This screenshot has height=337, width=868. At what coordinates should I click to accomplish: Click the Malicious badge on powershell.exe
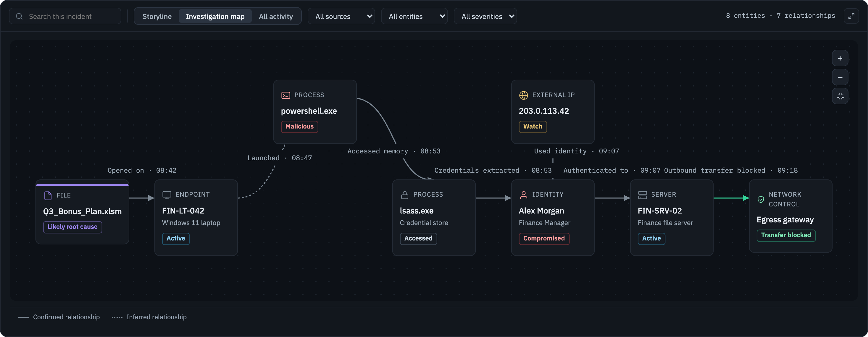point(299,126)
